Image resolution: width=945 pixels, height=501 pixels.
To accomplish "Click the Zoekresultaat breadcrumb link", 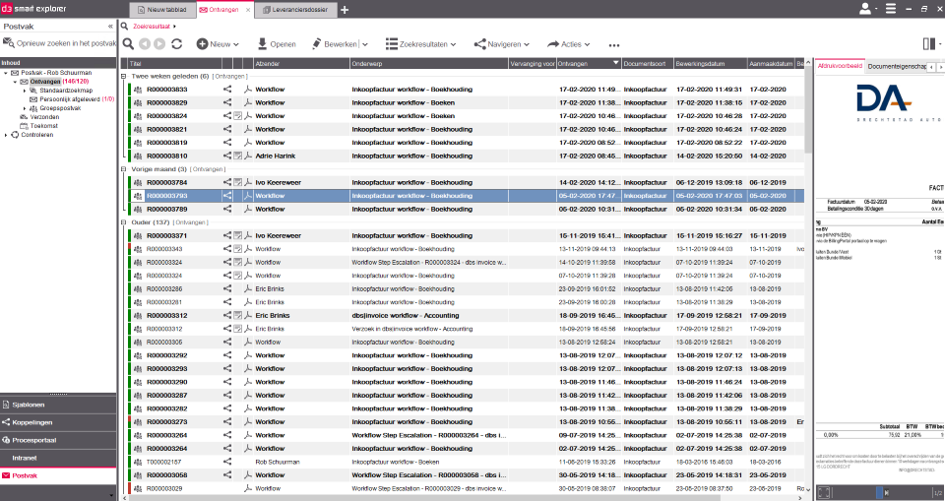I will coord(152,27).
